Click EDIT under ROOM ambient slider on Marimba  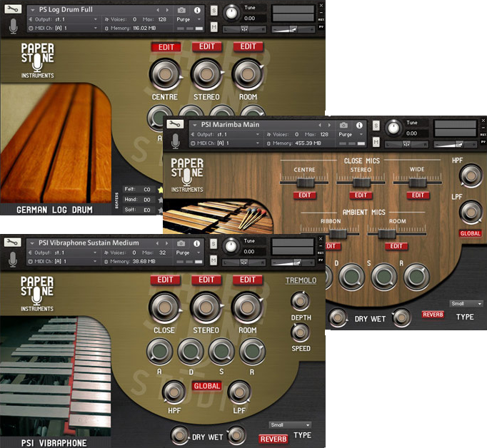(396, 246)
